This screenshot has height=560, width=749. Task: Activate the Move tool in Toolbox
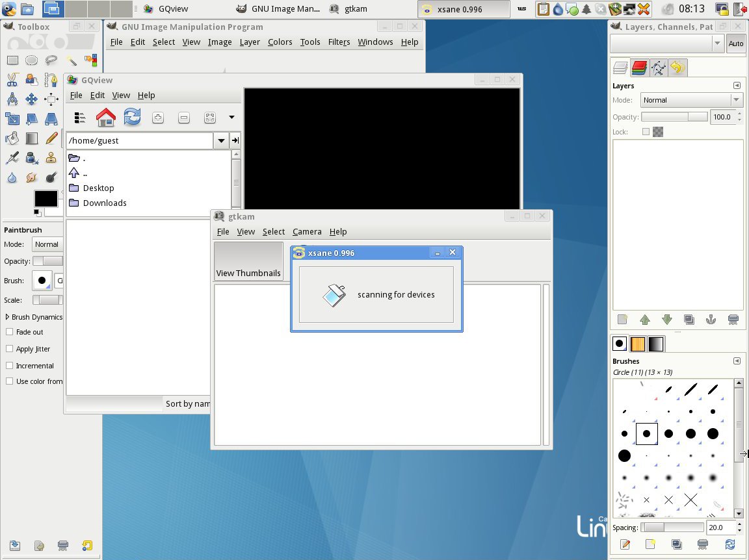click(31, 99)
